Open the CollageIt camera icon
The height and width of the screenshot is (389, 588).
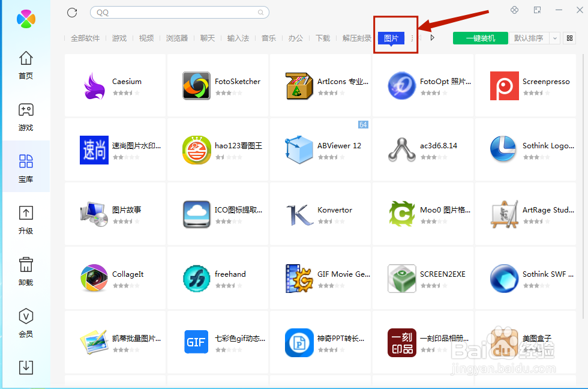coord(94,279)
